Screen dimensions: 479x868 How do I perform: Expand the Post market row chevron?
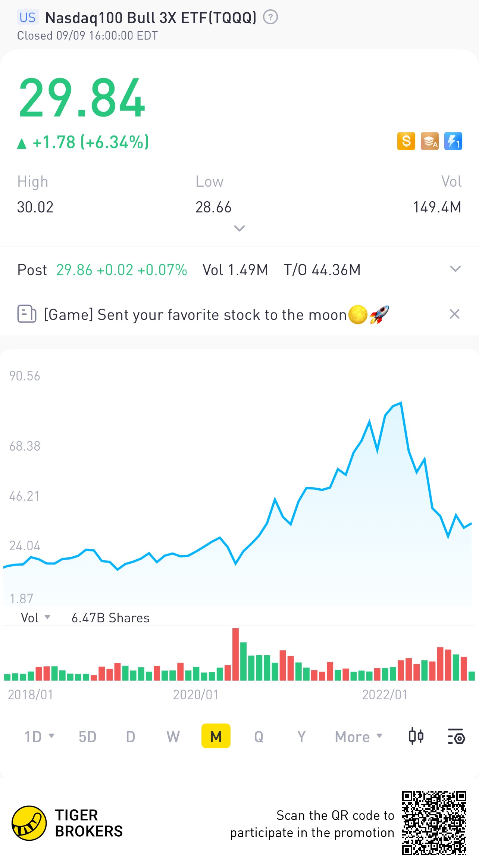pos(455,269)
